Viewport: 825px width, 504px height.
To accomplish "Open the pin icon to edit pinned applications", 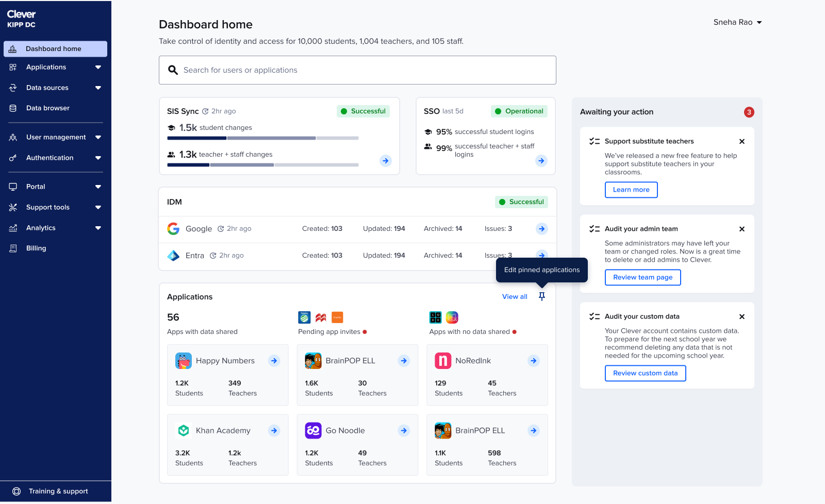I will [x=541, y=296].
